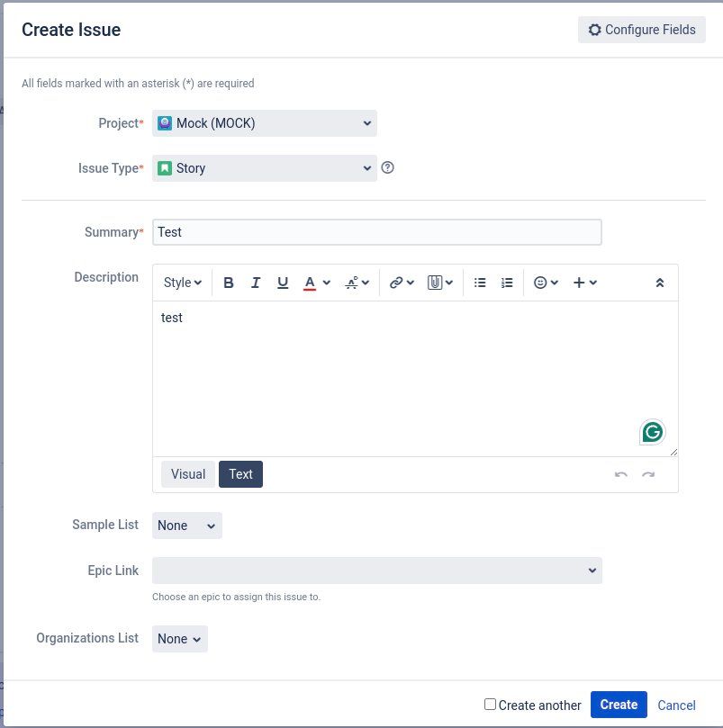Open the Style dropdown
Screen dimensions: 723x728
(182, 283)
